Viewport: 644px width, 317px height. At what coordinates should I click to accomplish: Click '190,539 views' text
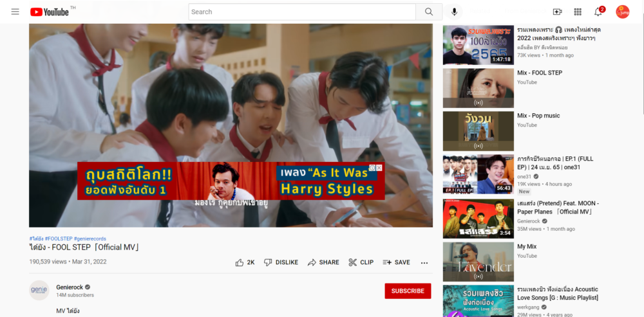48,262
